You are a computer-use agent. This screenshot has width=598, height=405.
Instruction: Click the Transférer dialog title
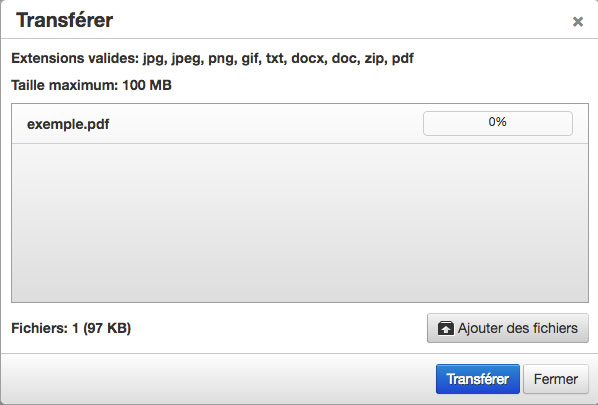[x=64, y=20]
